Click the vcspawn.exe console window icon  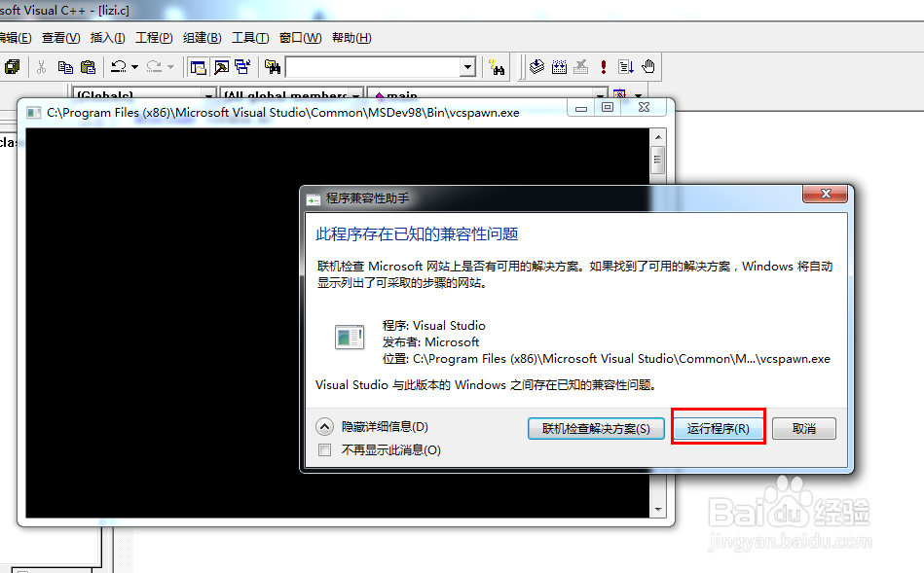click(x=34, y=113)
